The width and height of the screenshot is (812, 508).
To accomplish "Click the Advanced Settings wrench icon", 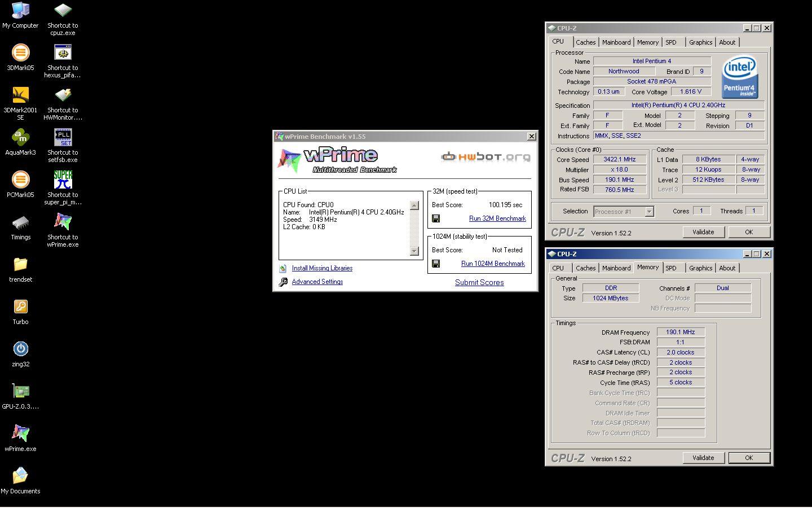I will [x=283, y=282].
